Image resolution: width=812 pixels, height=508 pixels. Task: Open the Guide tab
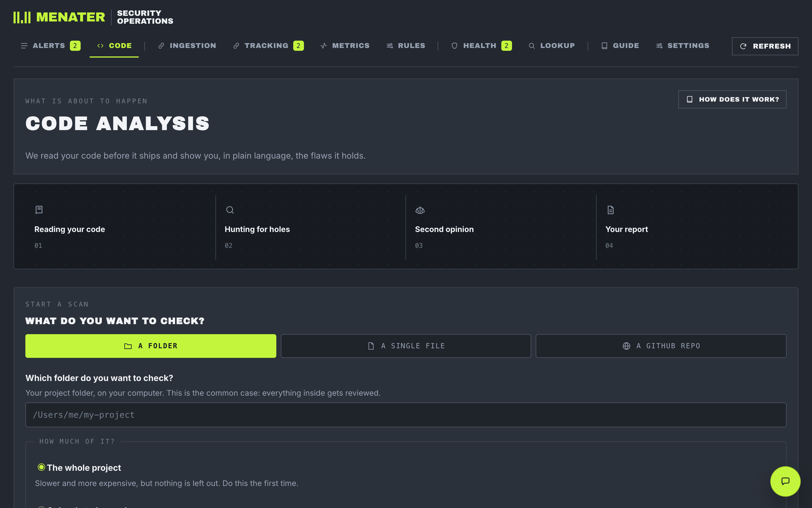(620, 46)
